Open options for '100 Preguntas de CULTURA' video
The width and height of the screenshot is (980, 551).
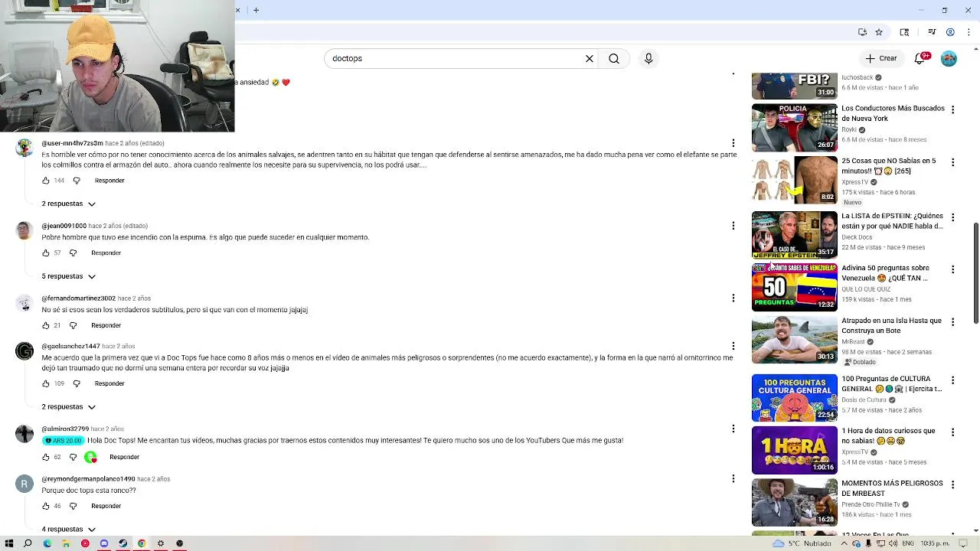(952, 380)
